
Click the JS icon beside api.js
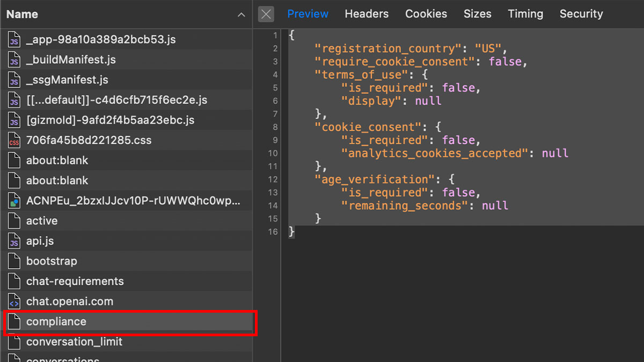click(14, 240)
